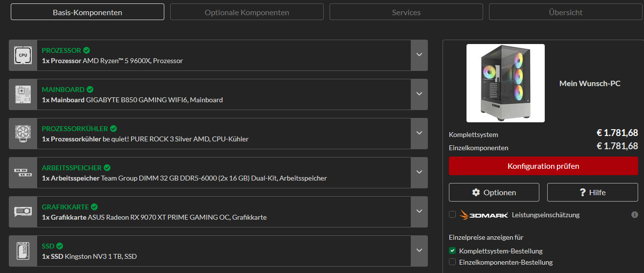Click the CPU cooler fan icon
This screenshot has width=644, height=273.
click(x=23, y=134)
